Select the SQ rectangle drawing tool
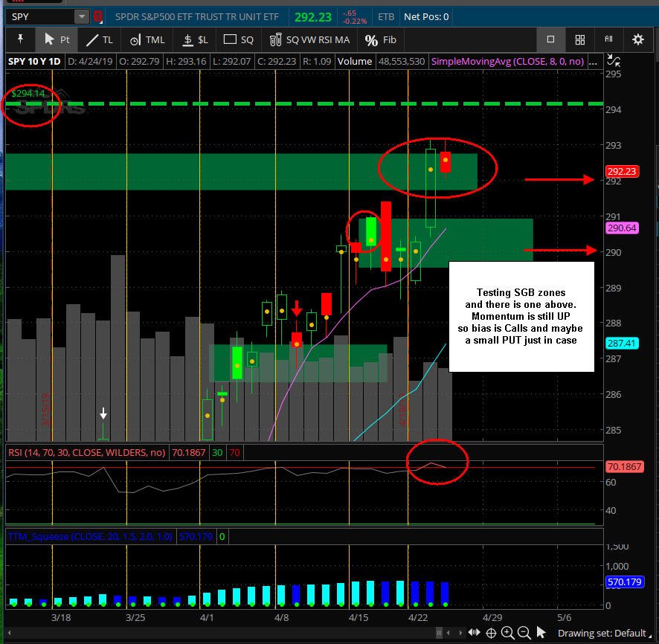Viewport: 659px width, 644px height. 238,40
